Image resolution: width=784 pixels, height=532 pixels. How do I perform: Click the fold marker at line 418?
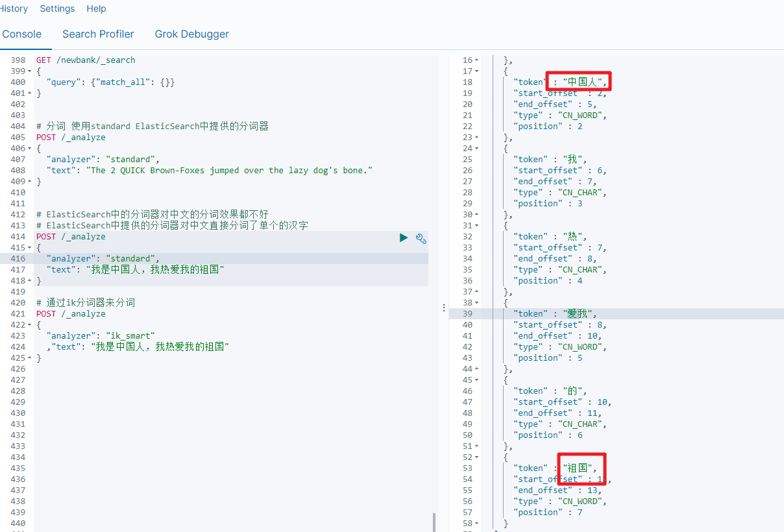[30, 281]
